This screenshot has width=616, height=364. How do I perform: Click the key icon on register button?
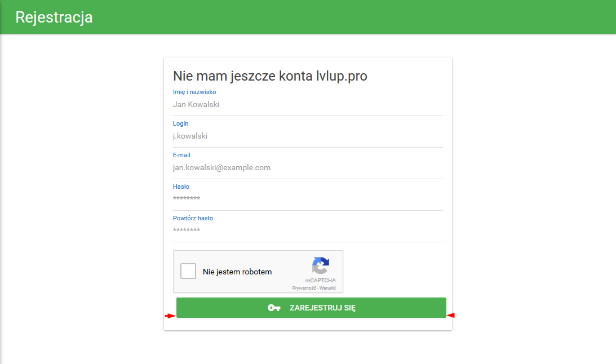[274, 308]
